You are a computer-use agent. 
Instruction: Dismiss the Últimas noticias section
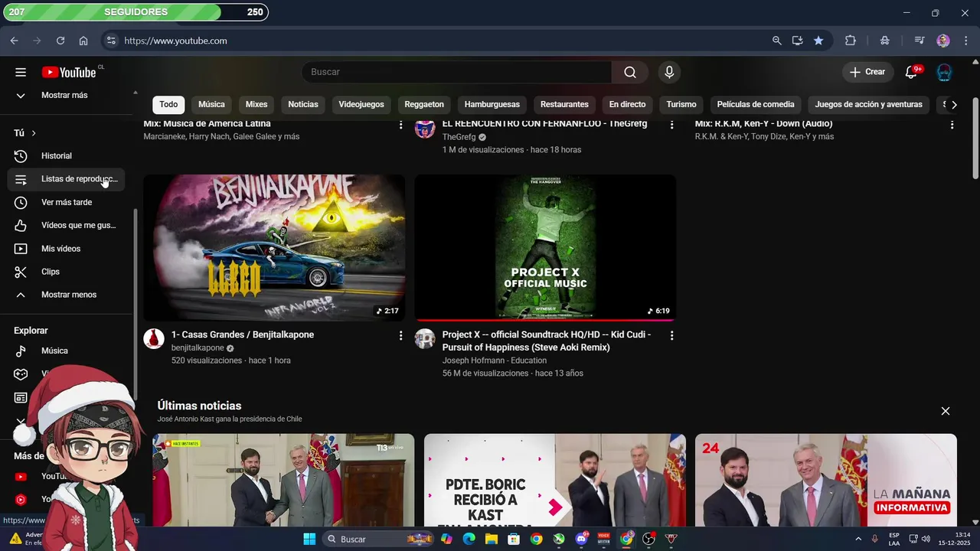point(946,412)
